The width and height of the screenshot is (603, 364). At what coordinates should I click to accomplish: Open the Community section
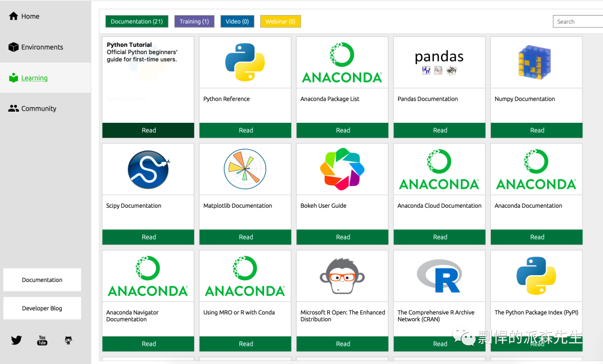pyautogui.click(x=32, y=108)
